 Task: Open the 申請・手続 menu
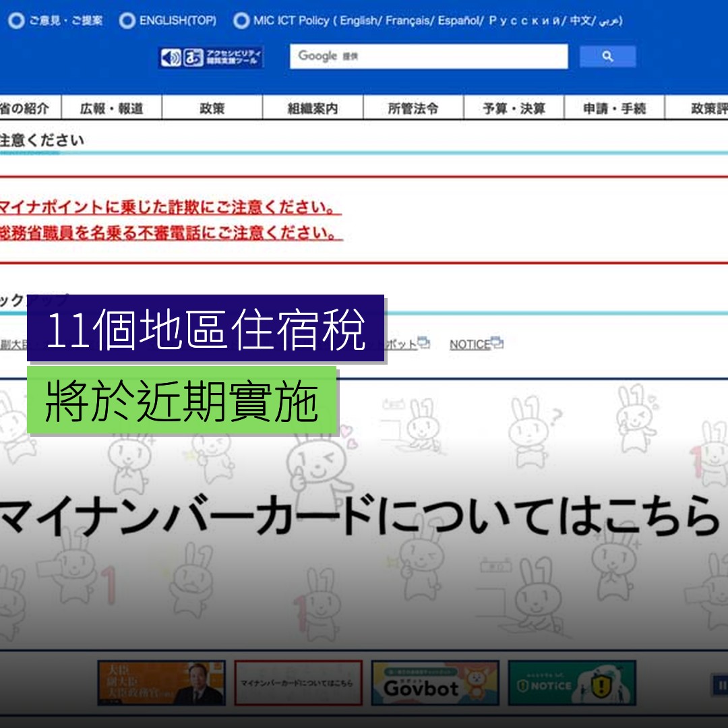(x=614, y=109)
